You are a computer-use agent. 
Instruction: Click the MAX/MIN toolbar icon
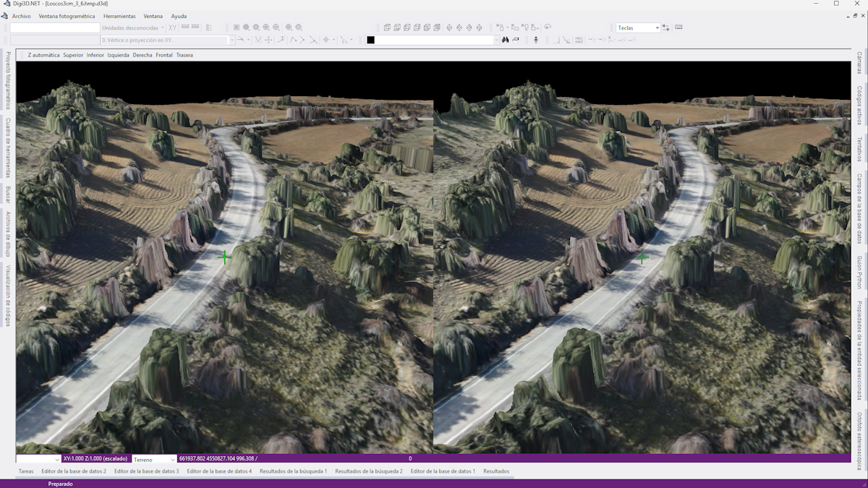[x=579, y=40]
